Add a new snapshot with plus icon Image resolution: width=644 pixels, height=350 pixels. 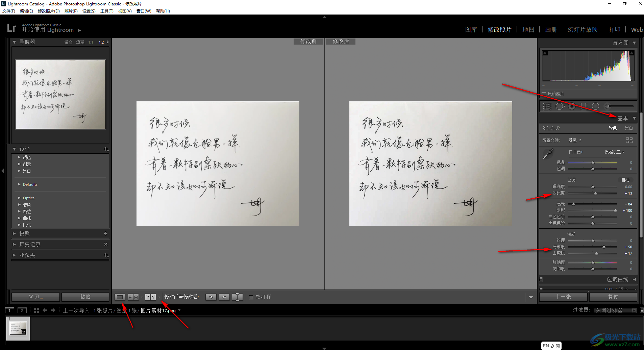tap(106, 233)
